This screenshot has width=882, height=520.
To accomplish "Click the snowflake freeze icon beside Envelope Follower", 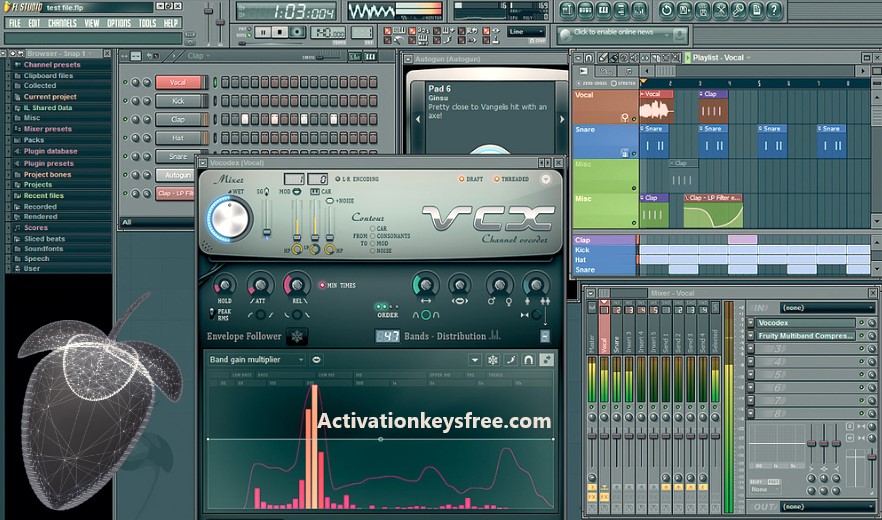I will click(297, 337).
